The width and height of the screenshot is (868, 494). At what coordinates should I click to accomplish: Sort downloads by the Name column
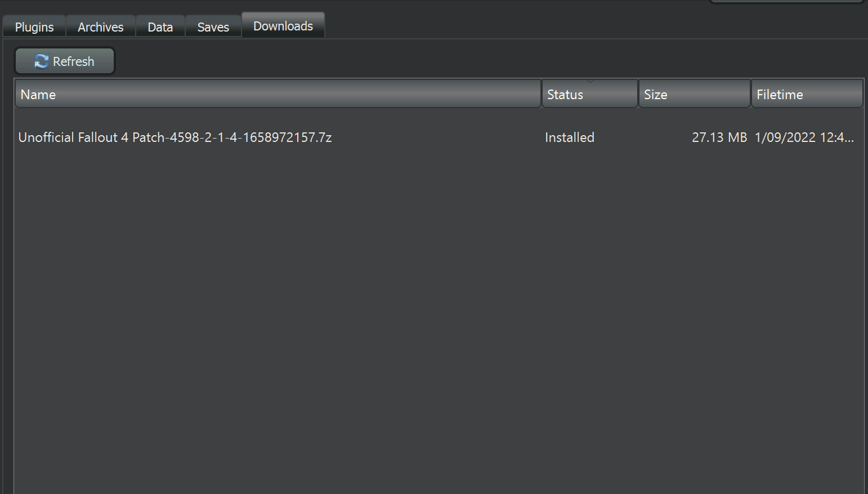[x=277, y=94]
